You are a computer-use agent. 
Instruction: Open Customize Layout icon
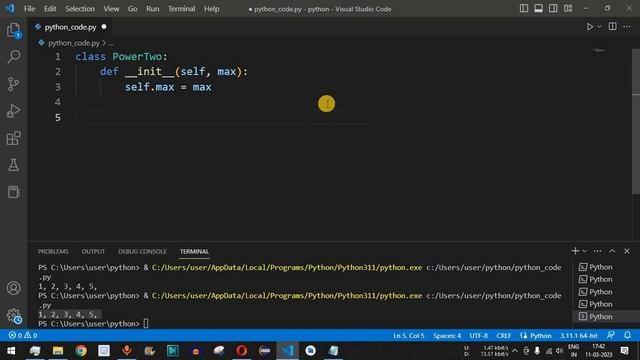pos(568,9)
